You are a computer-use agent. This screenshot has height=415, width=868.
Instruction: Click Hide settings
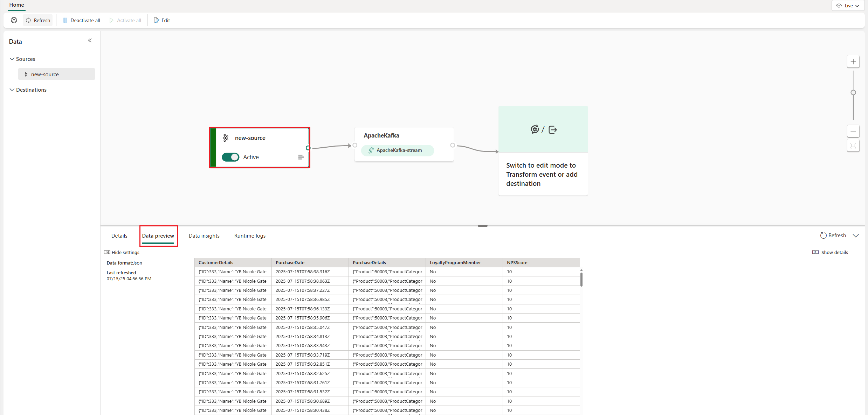pos(122,252)
